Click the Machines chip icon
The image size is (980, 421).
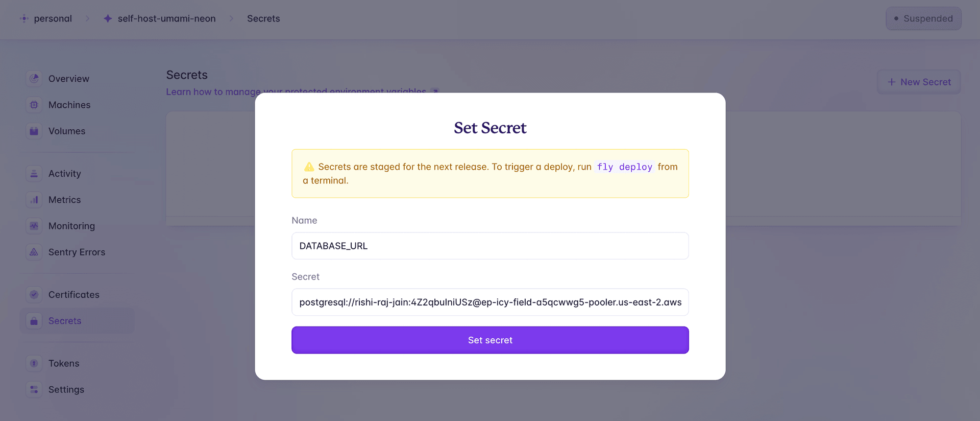tap(34, 105)
